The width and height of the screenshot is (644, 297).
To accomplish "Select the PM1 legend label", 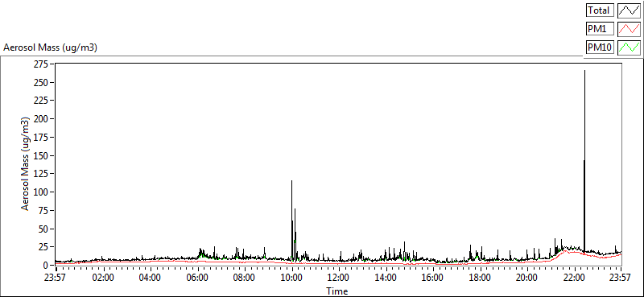I will pyautogui.click(x=600, y=29).
